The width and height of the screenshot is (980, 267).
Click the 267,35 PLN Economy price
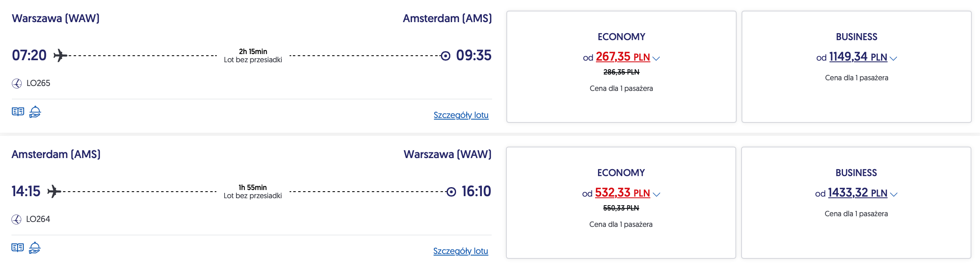tap(623, 57)
